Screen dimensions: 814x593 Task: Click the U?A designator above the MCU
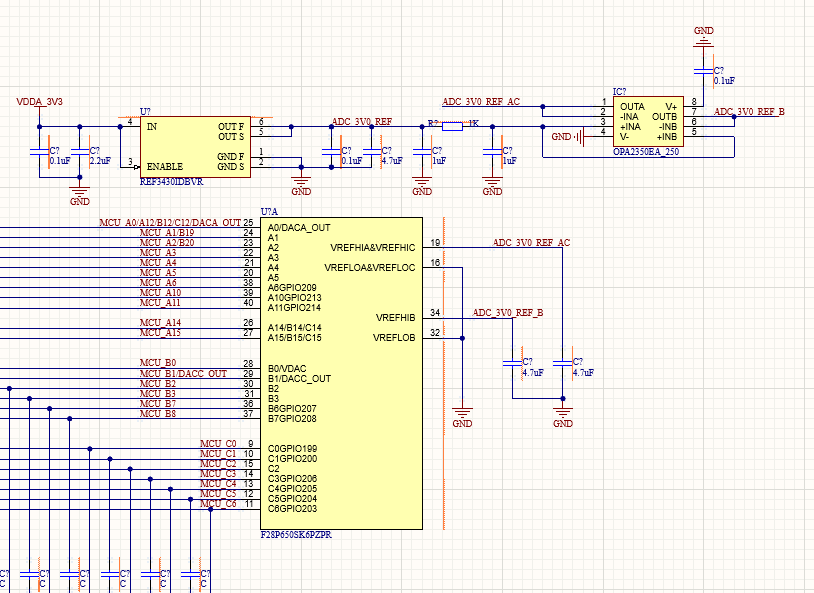tap(269, 212)
